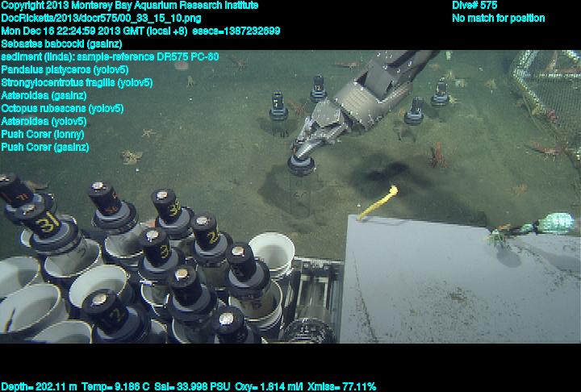Select the esecs=1387232699 value
The height and width of the screenshot is (392, 581).
[236, 31]
